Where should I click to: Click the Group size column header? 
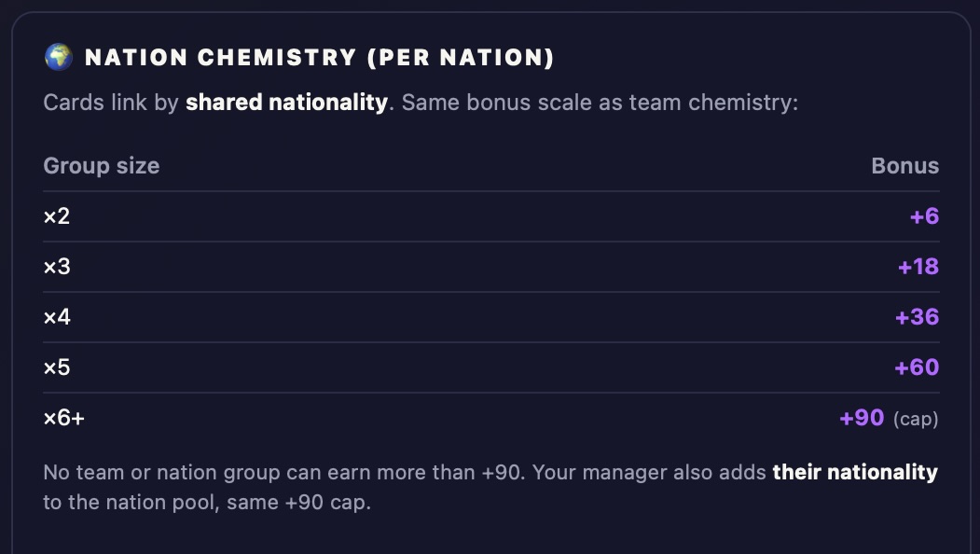102,166
